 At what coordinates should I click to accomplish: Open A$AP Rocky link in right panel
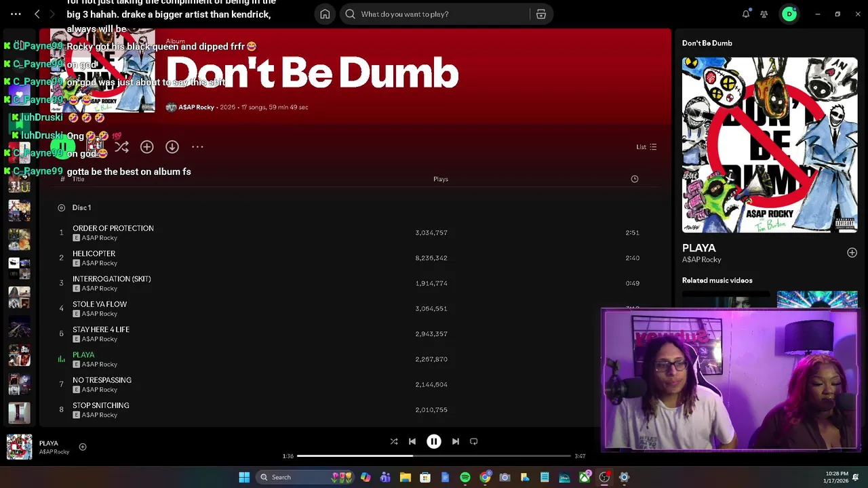coord(701,260)
